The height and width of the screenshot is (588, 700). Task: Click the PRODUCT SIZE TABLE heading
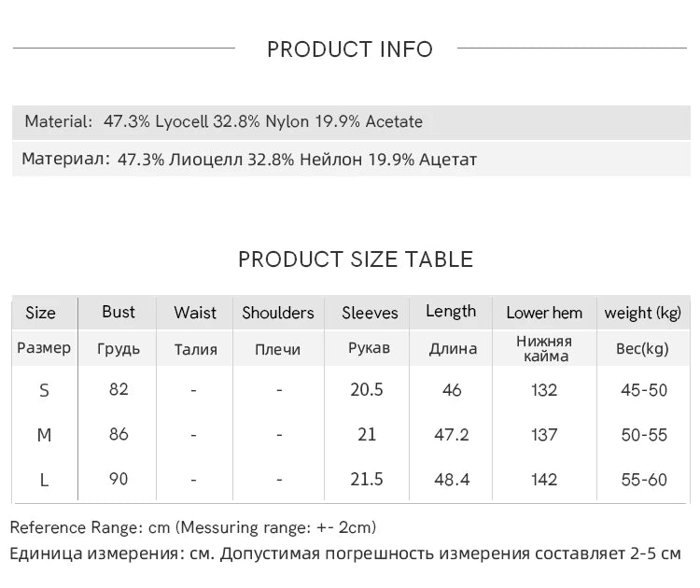pyautogui.click(x=356, y=259)
